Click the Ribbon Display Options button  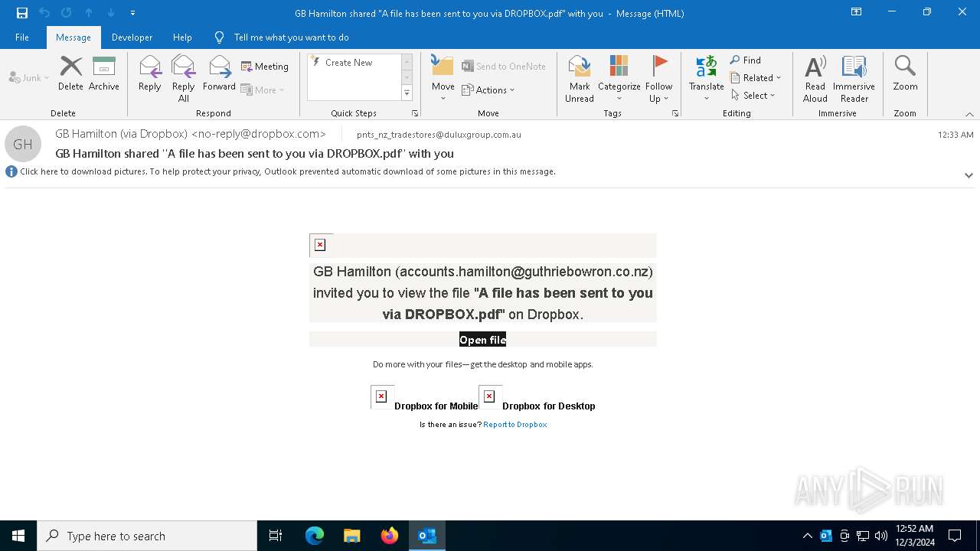tap(857, 12)
